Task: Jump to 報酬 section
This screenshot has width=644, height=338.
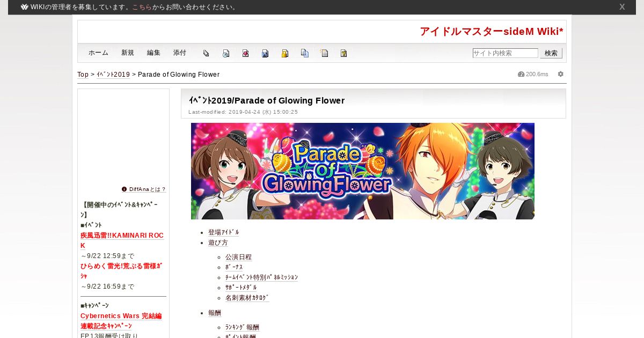Action: 215,313
